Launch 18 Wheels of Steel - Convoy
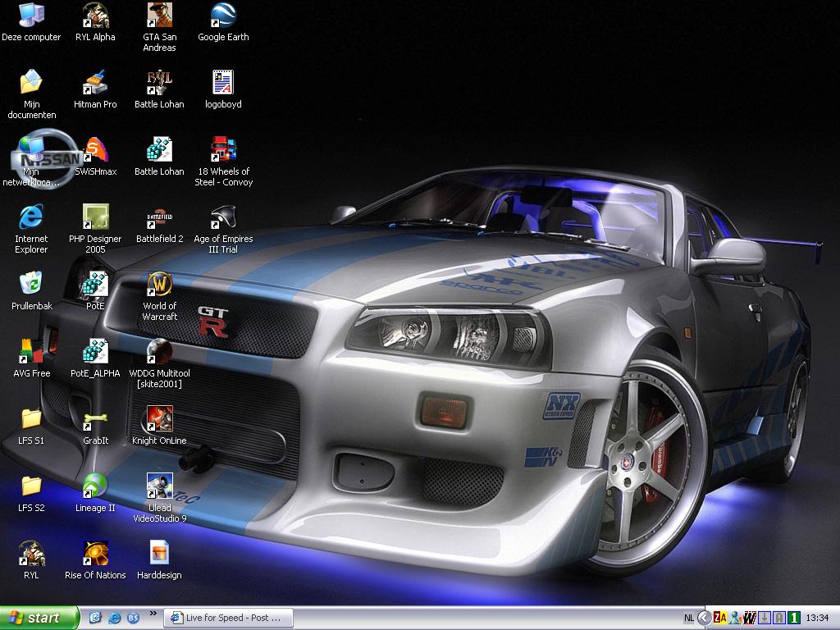840x630 pixels. pyautogui.click(x=223, y=162)
